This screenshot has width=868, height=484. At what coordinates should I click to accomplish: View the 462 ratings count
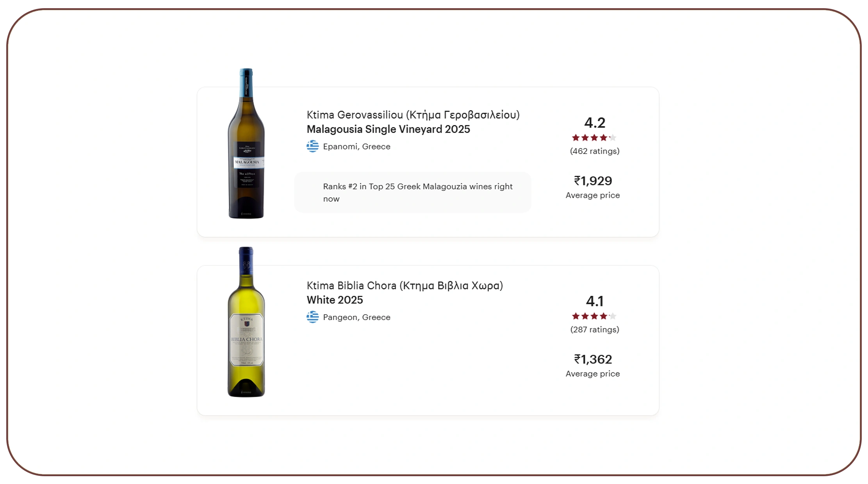click(x=595, y=151)
